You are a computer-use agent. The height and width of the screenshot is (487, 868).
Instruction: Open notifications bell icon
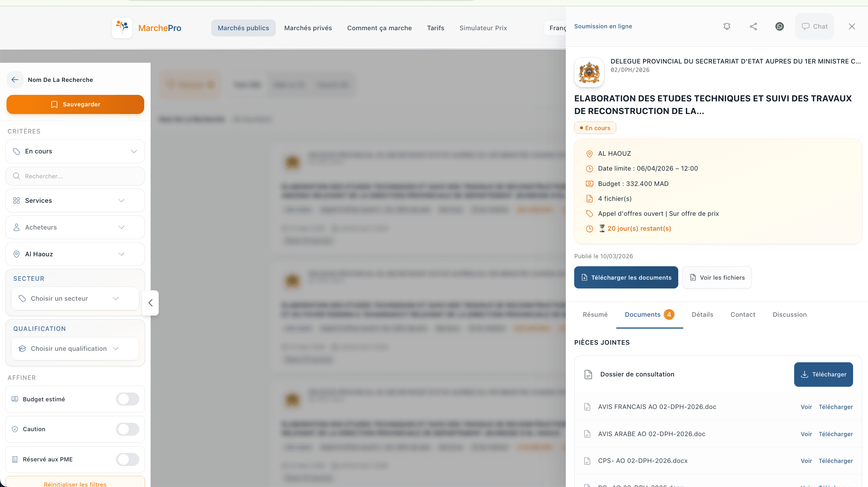click(727, 26)
